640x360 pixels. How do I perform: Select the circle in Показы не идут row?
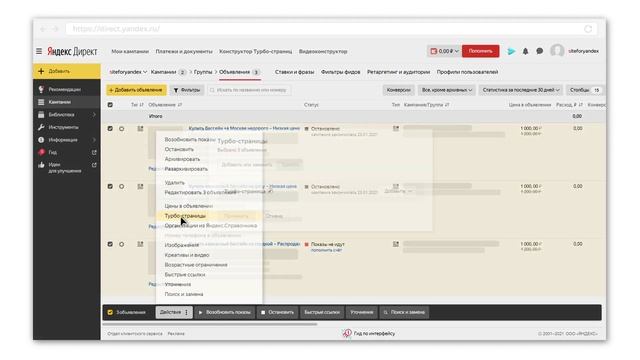click(122, 244)
